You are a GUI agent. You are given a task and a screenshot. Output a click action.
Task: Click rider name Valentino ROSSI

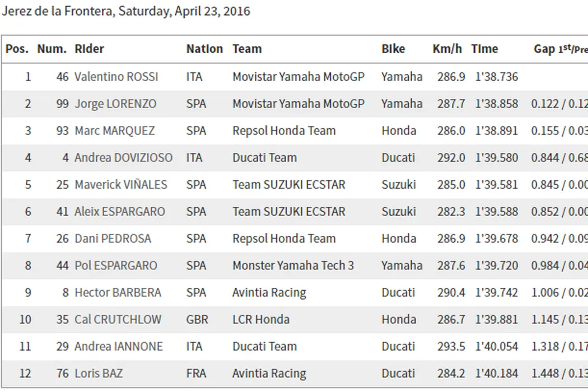coord(116,77)
